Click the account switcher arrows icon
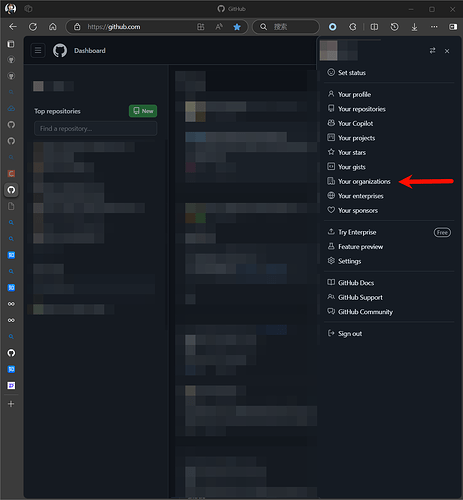This screenshot has height=500, width=463. point(432,51)
